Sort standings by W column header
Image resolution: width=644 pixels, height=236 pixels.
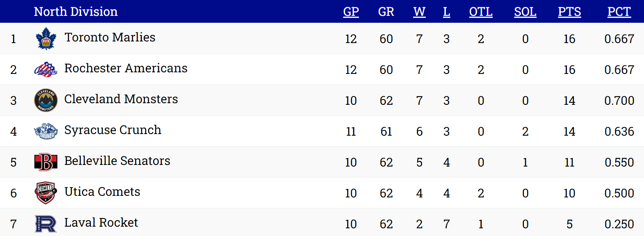[x=419, y=12]
